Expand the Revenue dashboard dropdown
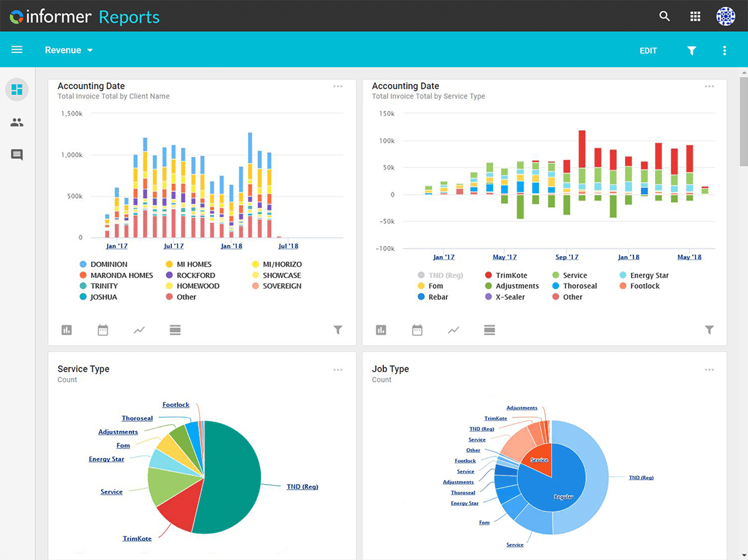 tap(69, 50)
